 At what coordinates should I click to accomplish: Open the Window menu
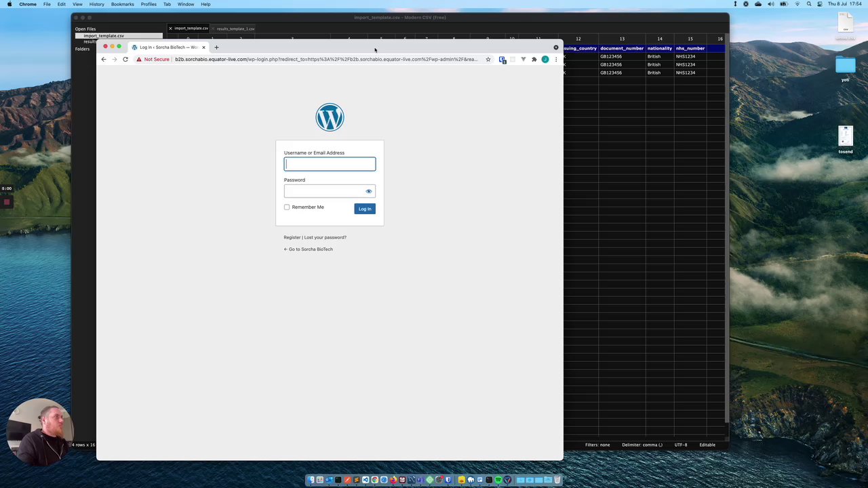186,4
